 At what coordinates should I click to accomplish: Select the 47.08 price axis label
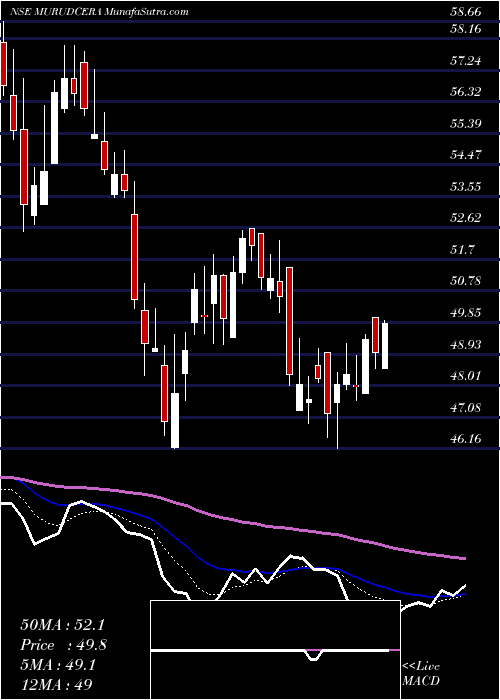click(x=465, y=407)
